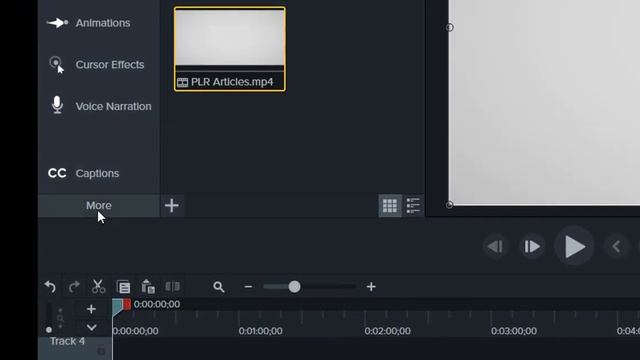Open the Voice Narration panel
This screenshot has width=640, height=360.
99,106
